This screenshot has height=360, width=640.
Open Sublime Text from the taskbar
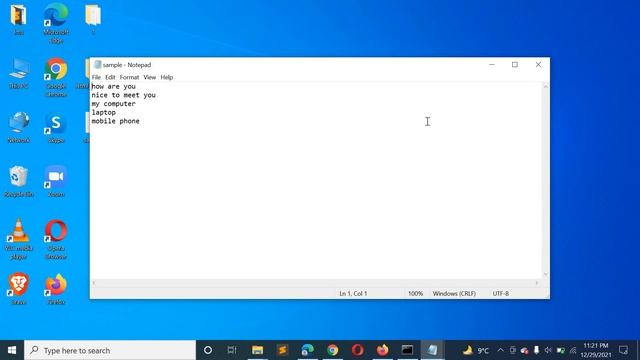(x=282, y=350)
